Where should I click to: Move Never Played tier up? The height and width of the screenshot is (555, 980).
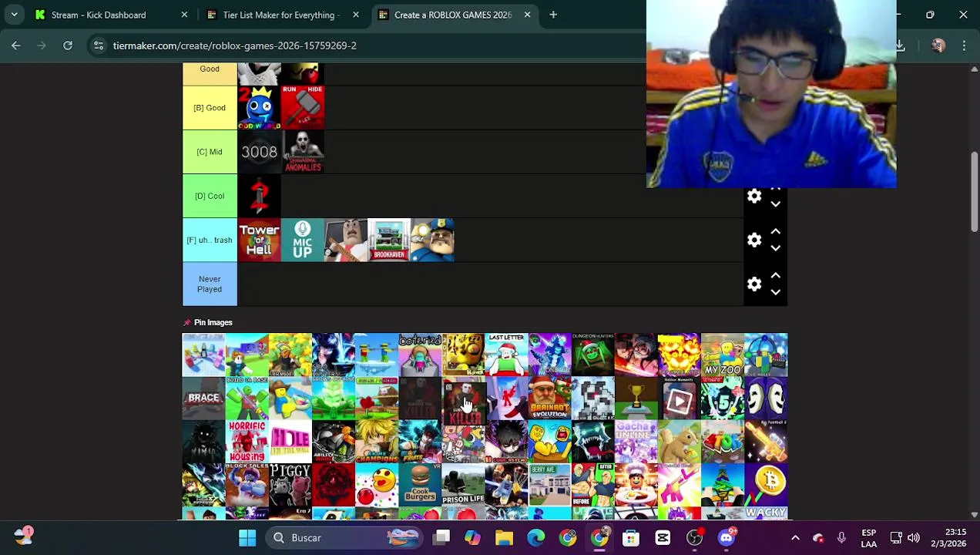775,276
